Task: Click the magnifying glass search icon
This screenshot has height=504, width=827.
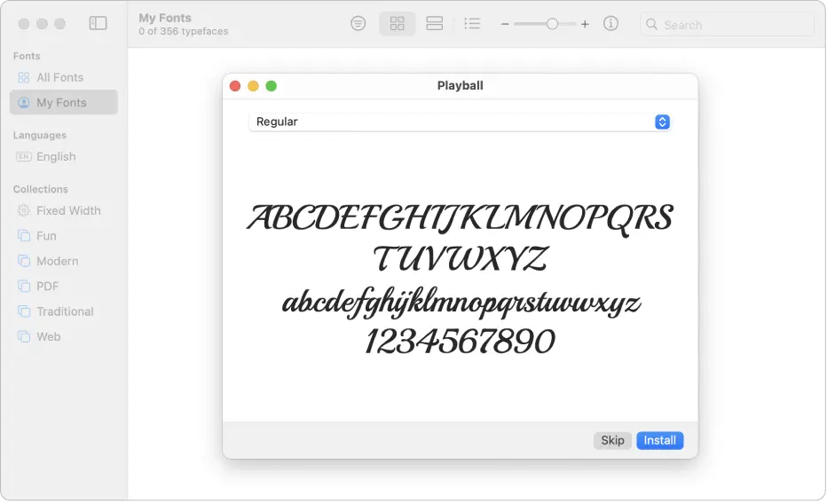Action: pyautogui.click(x=652, y=25)
